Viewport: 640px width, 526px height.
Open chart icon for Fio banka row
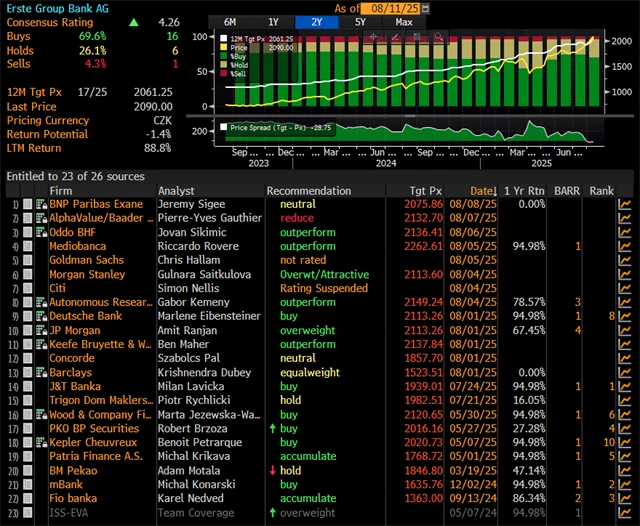point(625,498)
